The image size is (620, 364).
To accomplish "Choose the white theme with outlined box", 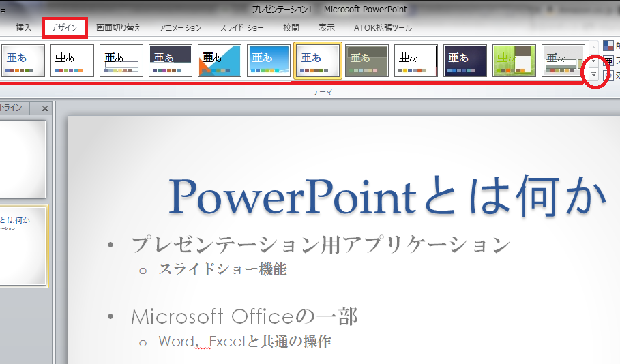I will pyautogui.click(x=121, y=61).
